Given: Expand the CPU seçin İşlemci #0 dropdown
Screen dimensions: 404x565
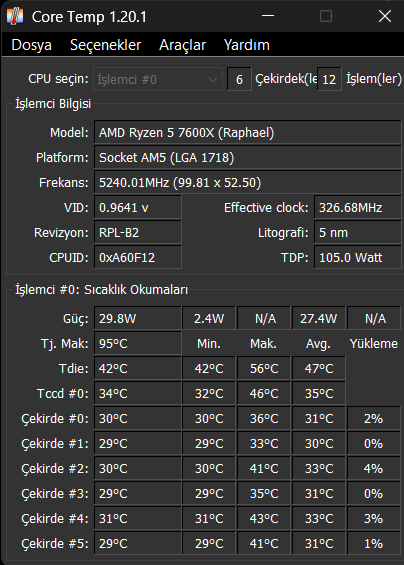Looking at the screenshot, I should pyautogui.click(x=158, y=79).
